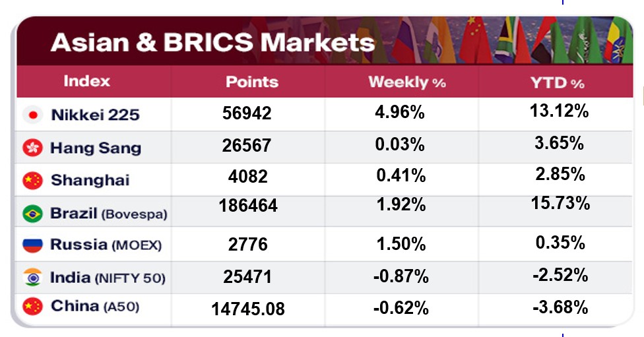This screenshot has height=337, width=644.
Task: Select Russia weekly value 1.50%
Action: [x=399, y=244]
